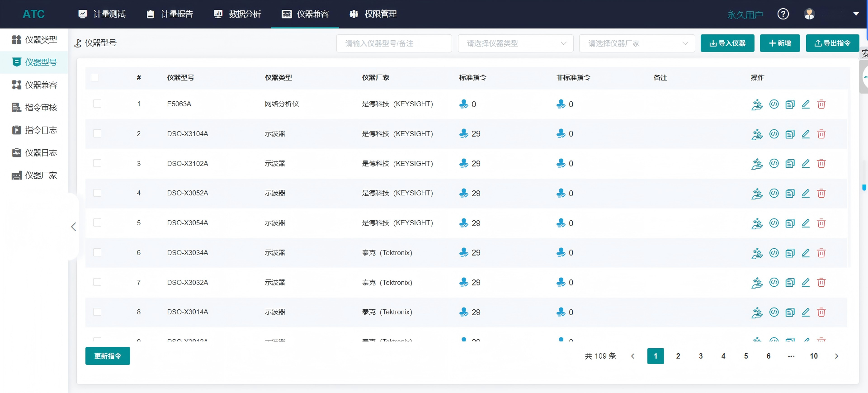868x393 pixels.
Task: Expand the user account dropdown arrow
Action: coord(856,14)
